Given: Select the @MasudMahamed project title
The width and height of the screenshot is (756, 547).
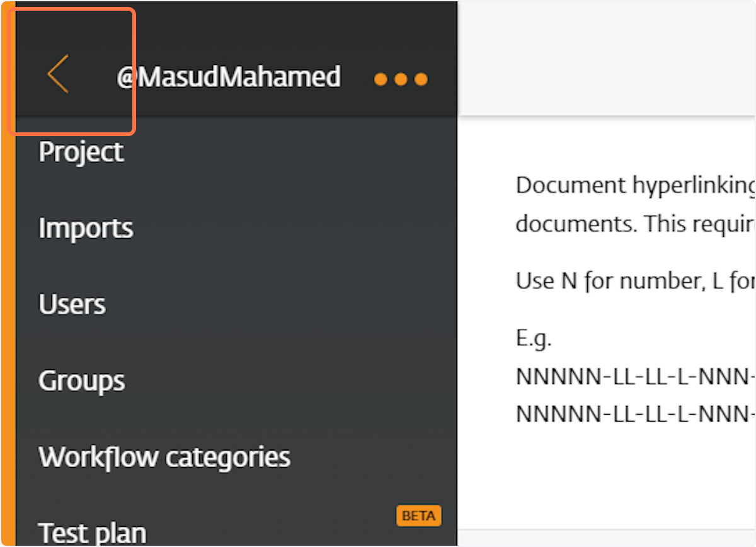Looking at the screenshot, I should click(x=228, y=77).
